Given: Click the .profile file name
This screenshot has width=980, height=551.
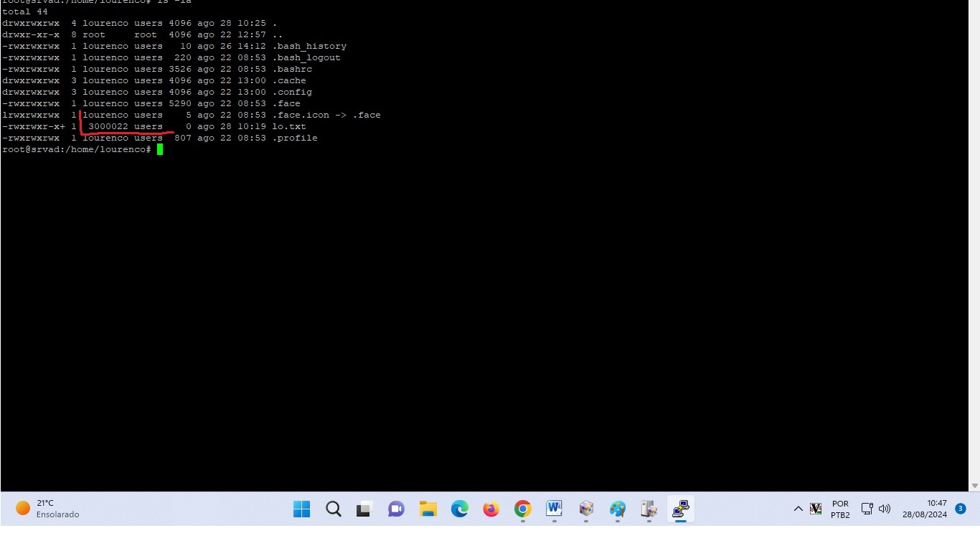Looking at the screenshot, I should coord(295,138).
